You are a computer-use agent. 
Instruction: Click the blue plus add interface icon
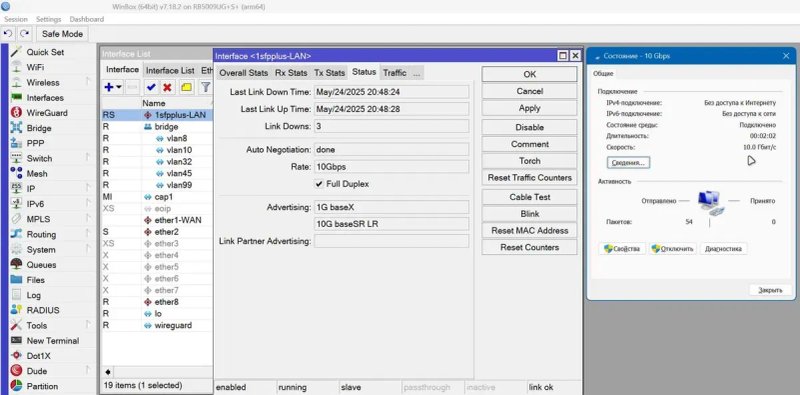[x=109, y=87]
